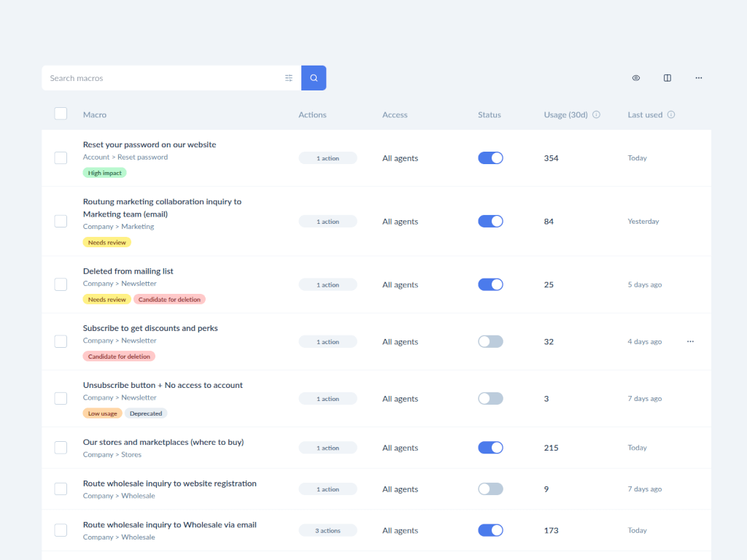Viewport: 747px width, 560px height.
Task: Open the filter options in the search bar
Action: click(x=288, y=77)
